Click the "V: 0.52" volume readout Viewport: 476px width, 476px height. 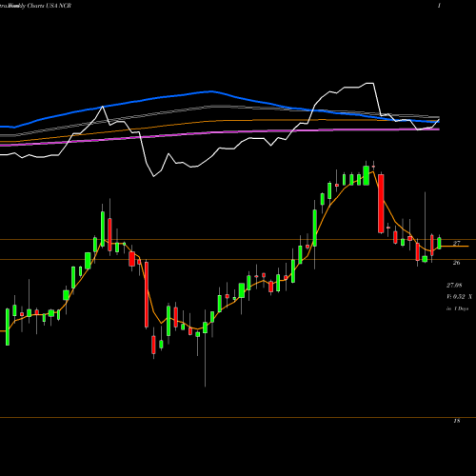(x=456, y=297)
